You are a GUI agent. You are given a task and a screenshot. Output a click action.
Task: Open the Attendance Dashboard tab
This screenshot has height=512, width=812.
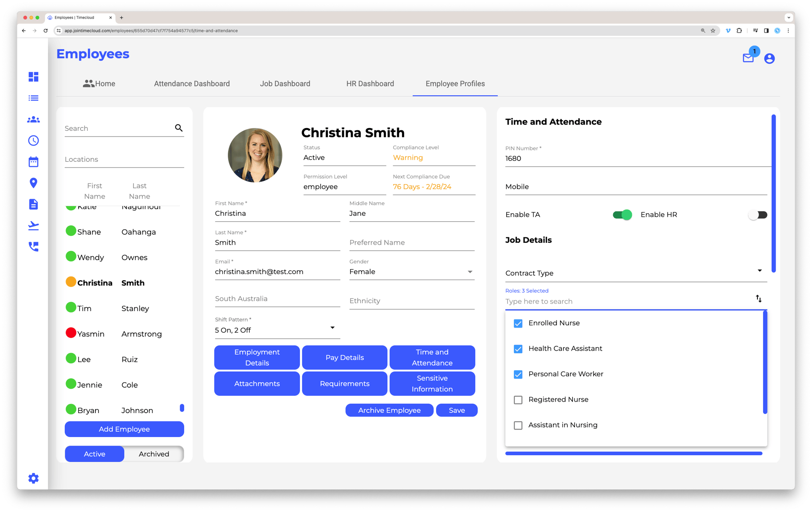click(x=192, y=84)
